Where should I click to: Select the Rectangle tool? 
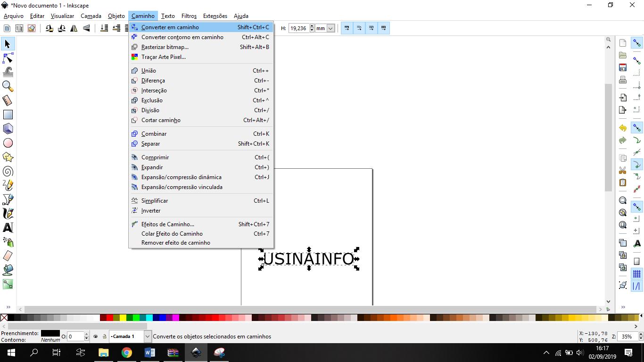point(8,115)
